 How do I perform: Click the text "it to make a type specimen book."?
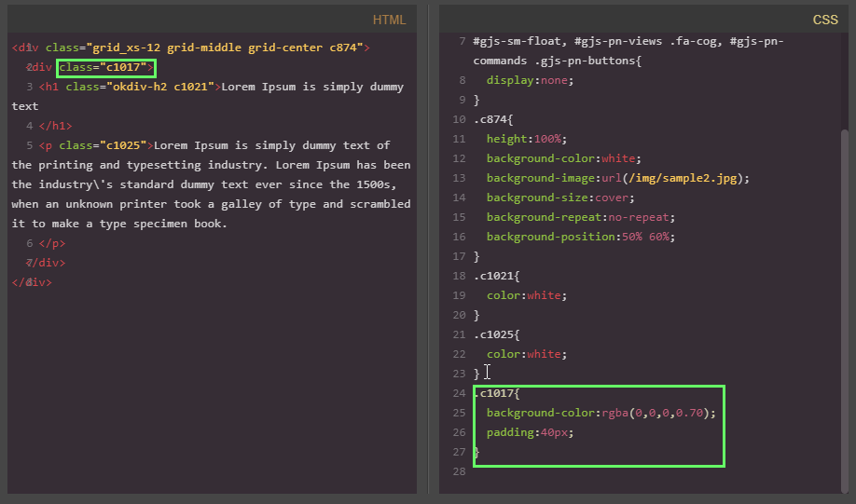pyautogui.click(x=119, y=224)
